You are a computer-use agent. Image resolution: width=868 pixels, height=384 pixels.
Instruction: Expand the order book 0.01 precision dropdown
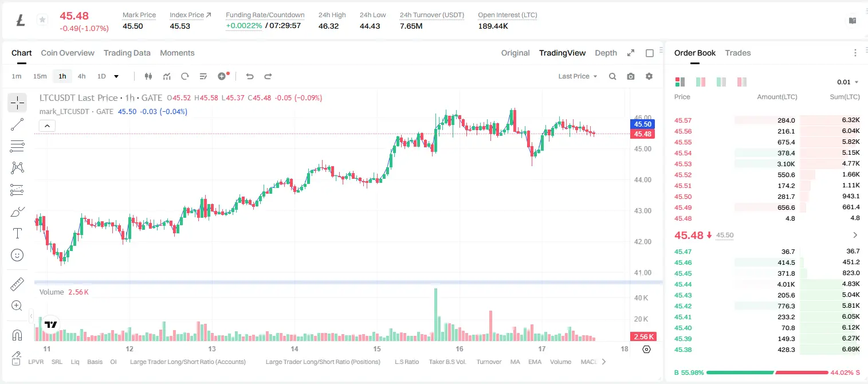pyautogui.click(x=848, y=82)
